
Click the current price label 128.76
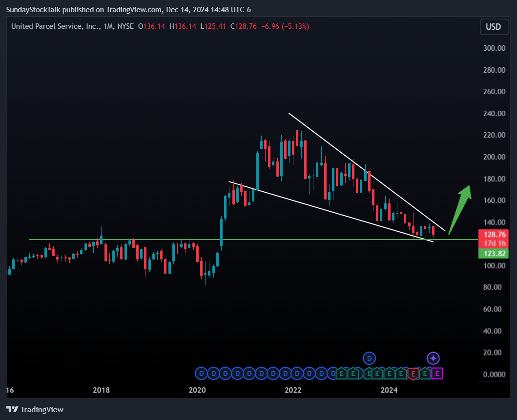[x=494, y=235]
